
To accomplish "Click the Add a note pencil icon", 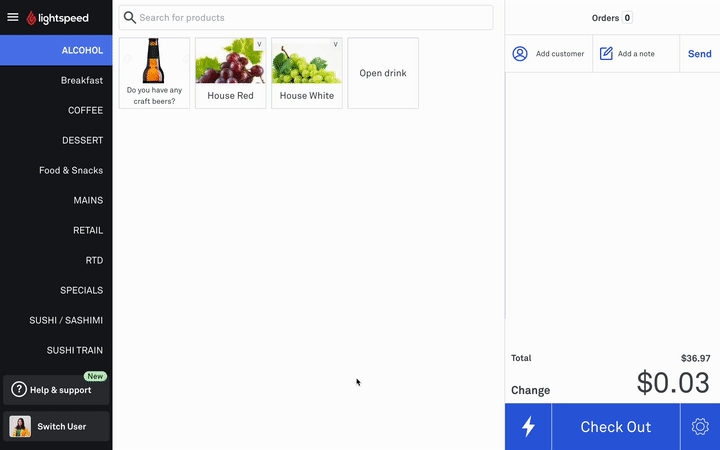I will 606,54.
